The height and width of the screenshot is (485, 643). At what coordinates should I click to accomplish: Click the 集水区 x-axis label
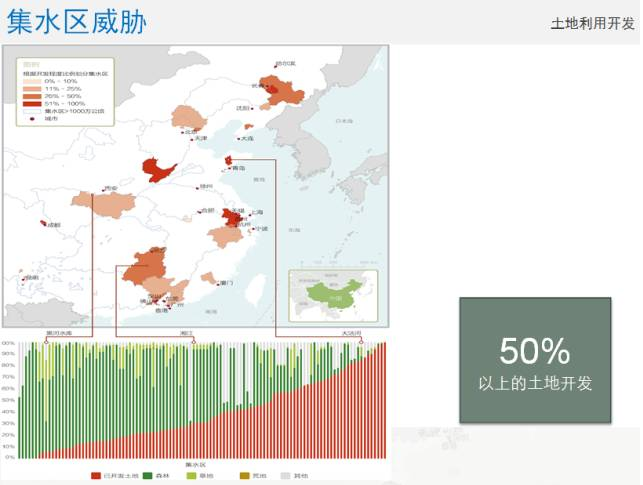(x=194, y=465)
